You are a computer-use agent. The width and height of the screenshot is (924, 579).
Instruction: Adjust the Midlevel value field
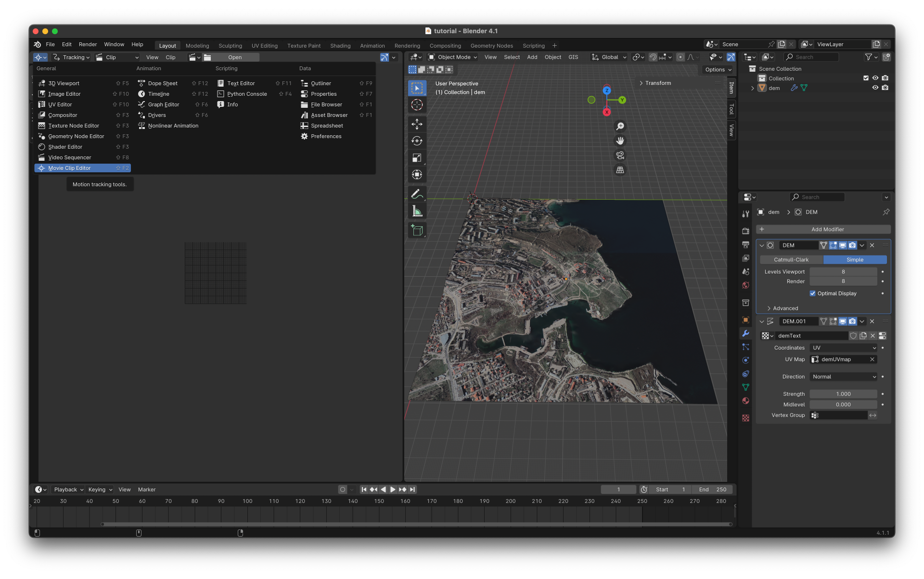coord(843,405)
